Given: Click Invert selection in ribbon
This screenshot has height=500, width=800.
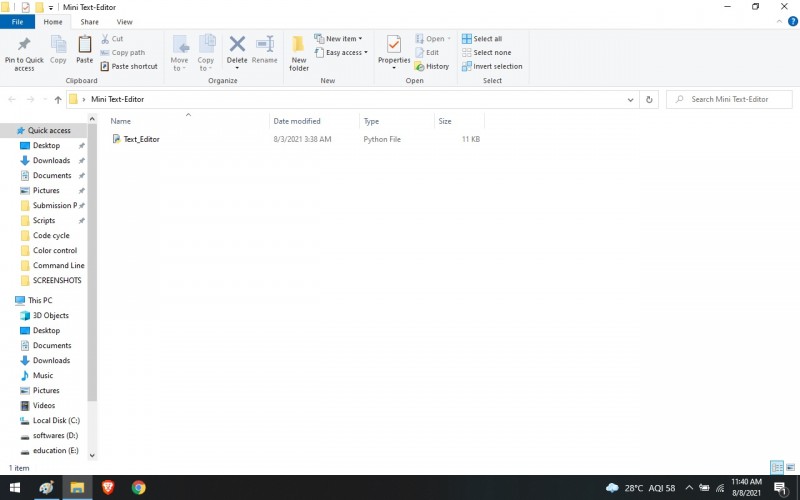Looking at the screenshot, I should pos(492,66).
